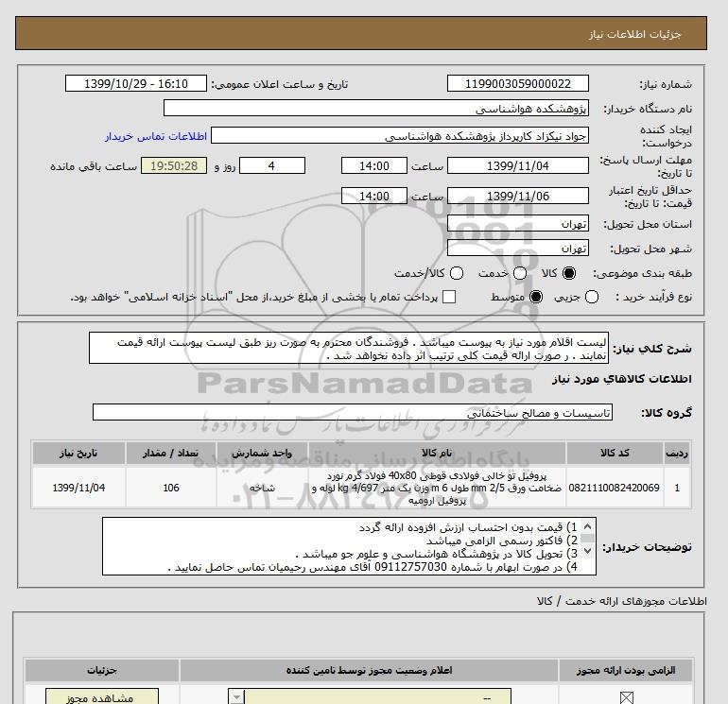728x704 pixels.
Task: Click the واحد شمارش column header
Action: point(262,453)
